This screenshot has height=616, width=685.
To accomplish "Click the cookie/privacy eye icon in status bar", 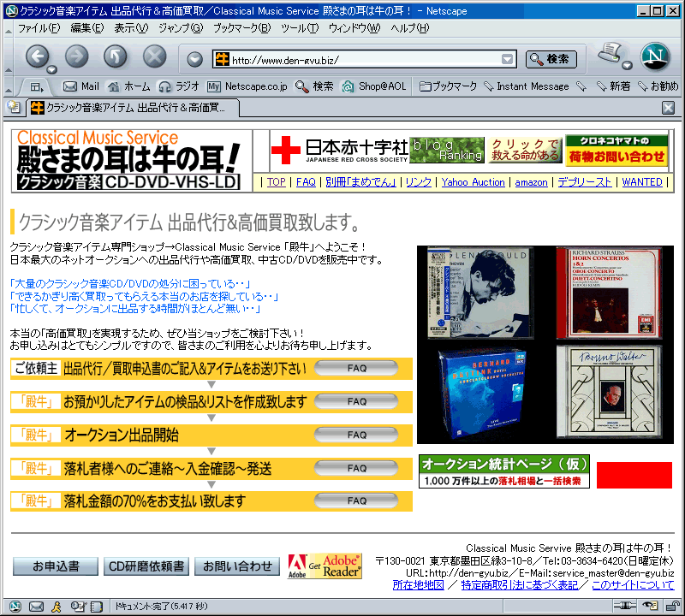I will click(x=651, y=606).
